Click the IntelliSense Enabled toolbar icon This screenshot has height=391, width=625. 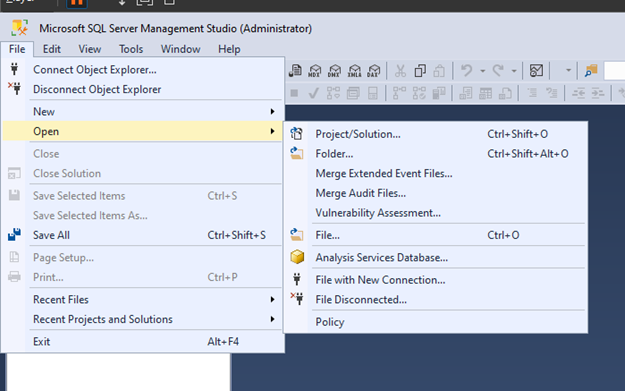point(373,93)
